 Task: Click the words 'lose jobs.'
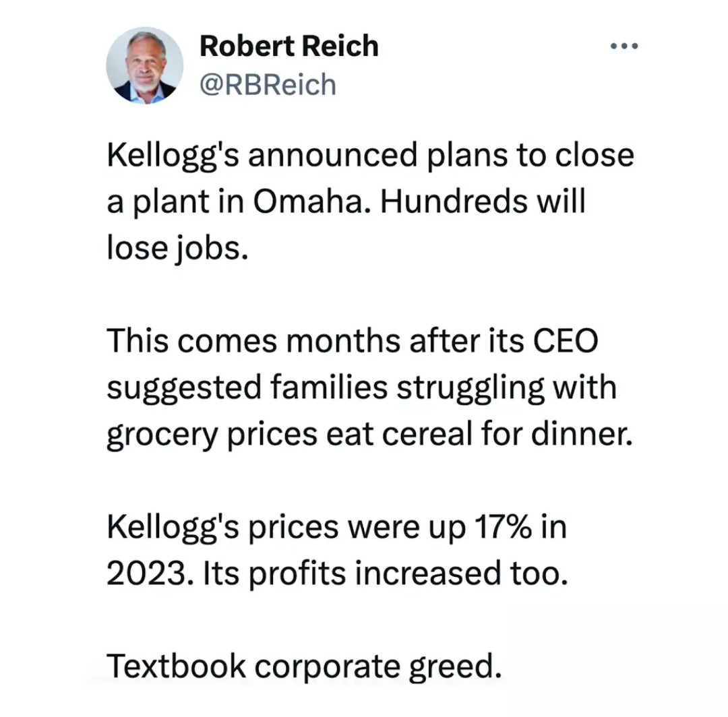coord(177,249)
